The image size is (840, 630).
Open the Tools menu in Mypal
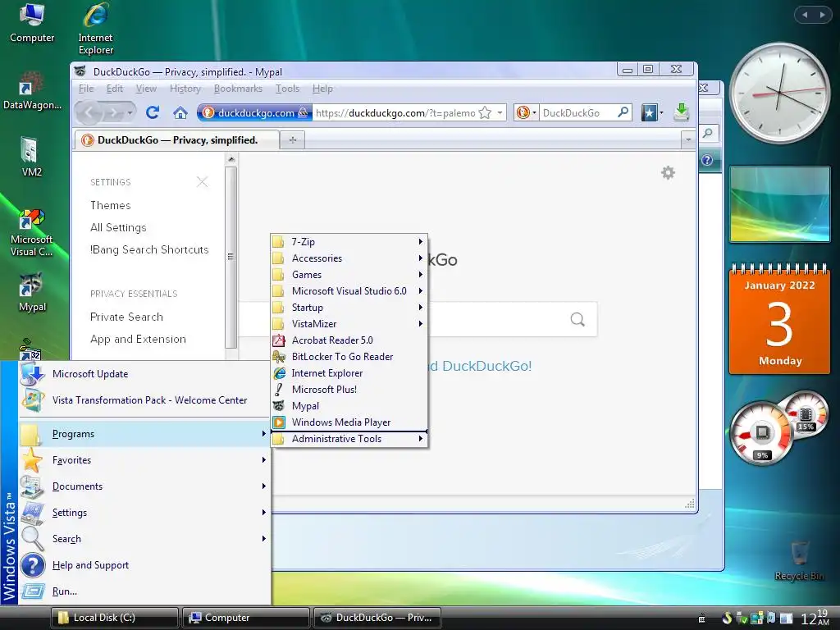pyautogui.click(x=288, y=89)
